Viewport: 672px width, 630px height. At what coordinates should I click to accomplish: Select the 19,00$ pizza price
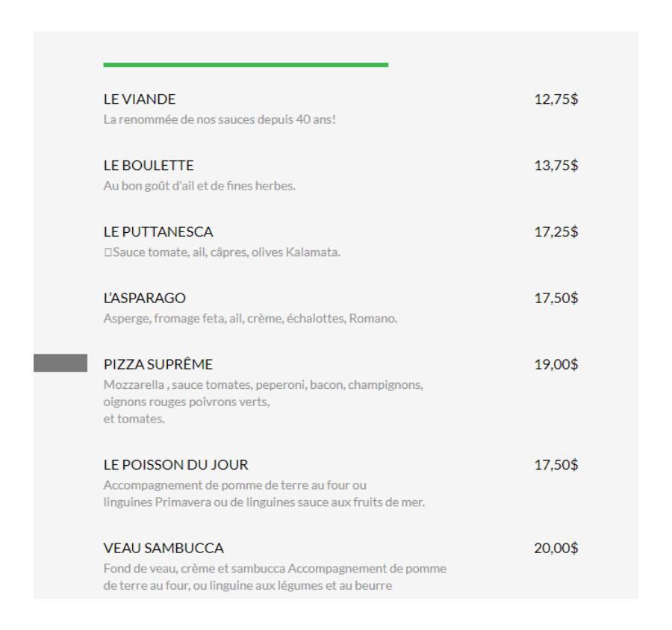(552, 364)
